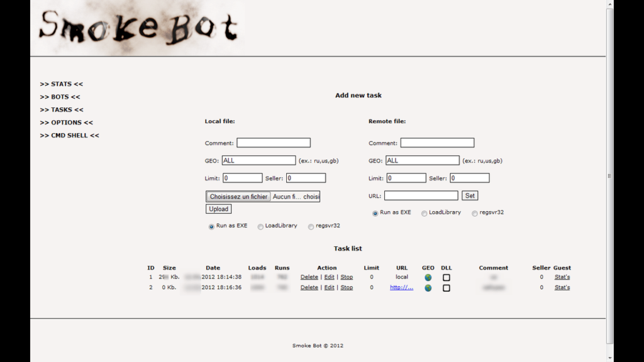Click the 'Remote file:' section label
The width and height of the screenshot is (644, 362).
pos(387,121)
